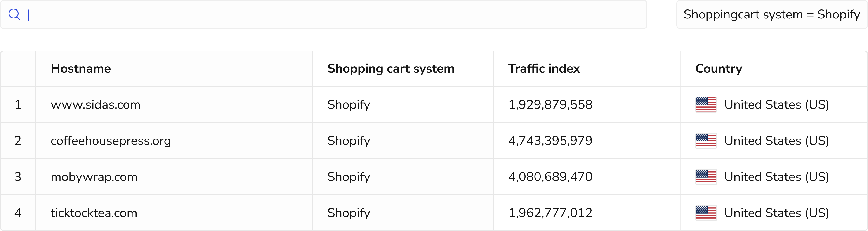Click the US flag for mobywrap.com
This screenshot has width=868, height=231.
[706, 177]
